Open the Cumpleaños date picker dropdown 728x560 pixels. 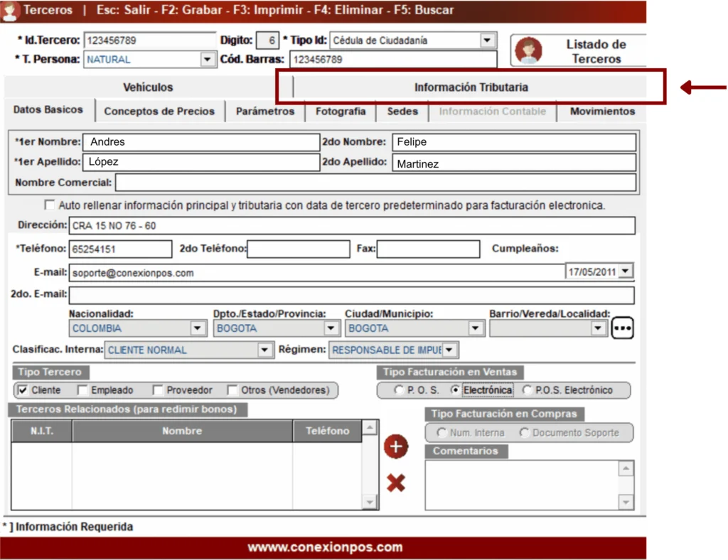(x=626, y=271)
